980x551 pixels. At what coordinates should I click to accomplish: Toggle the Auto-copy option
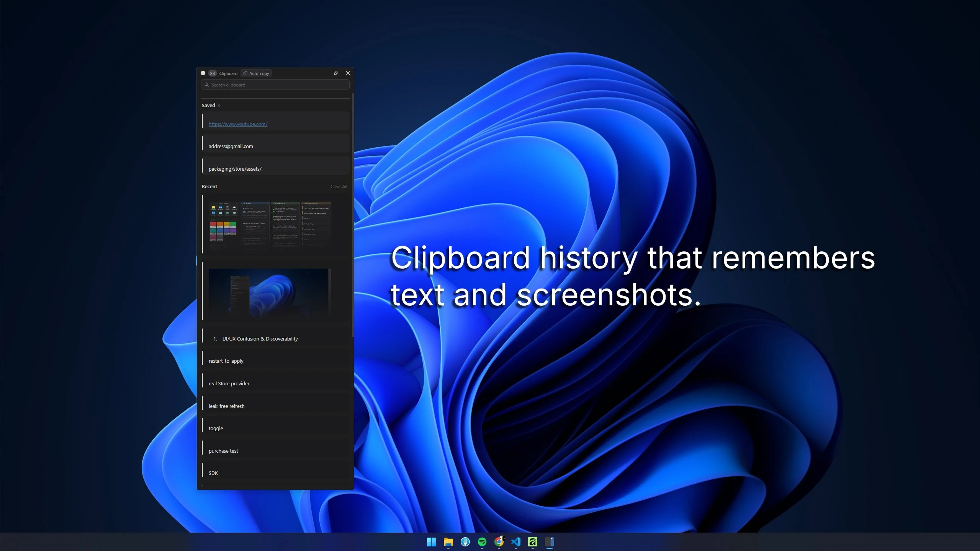pyautogui.click(x=256, y=73)
